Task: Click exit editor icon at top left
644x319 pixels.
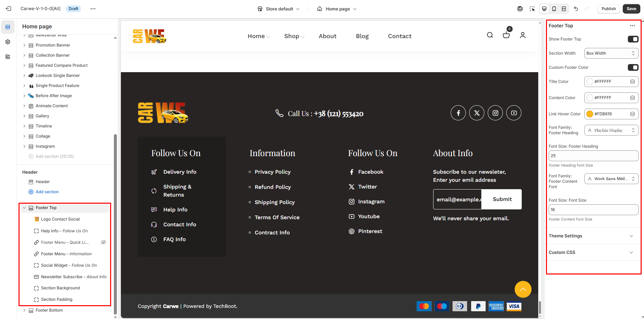Action: [9, 9]
